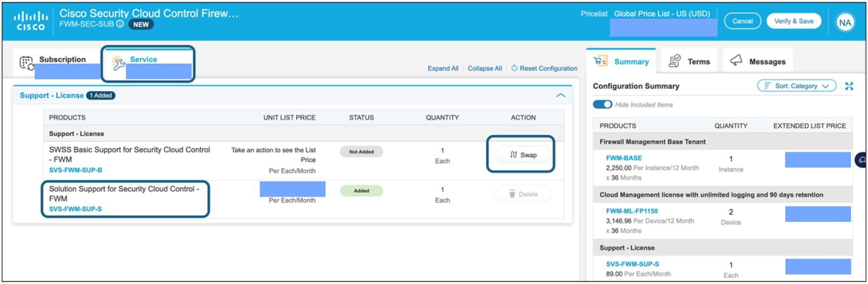Switch to the Subscription tab

point(57,63)
